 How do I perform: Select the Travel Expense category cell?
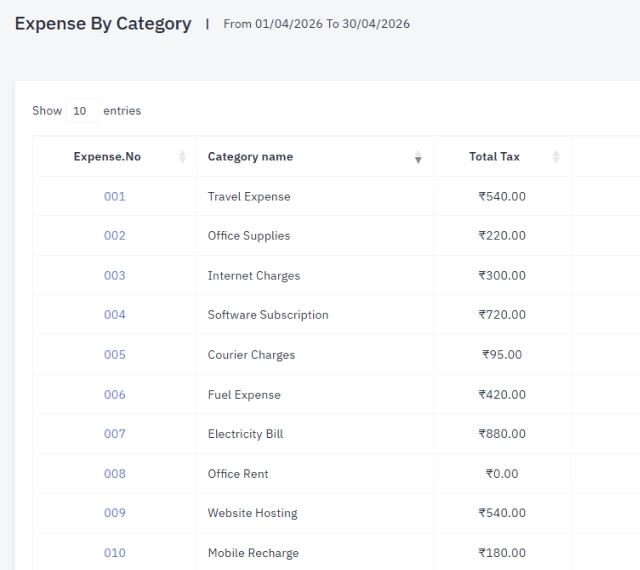click(315, 196)
